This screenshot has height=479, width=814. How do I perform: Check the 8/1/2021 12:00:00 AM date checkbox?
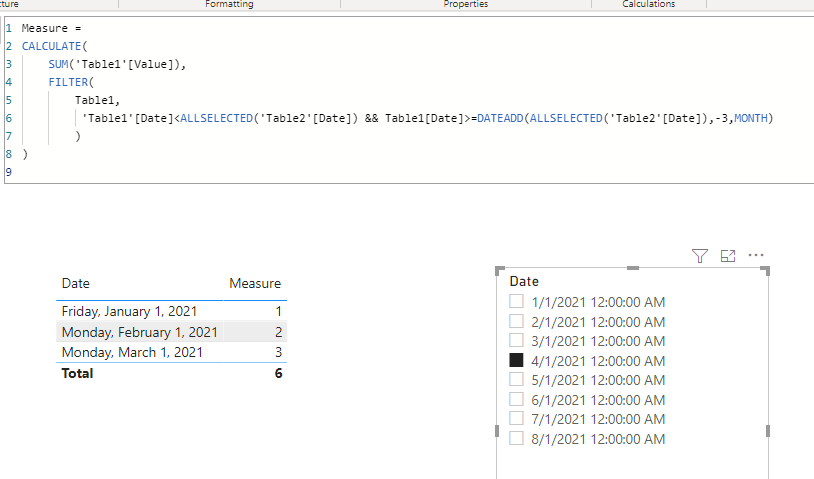point(516,438)
